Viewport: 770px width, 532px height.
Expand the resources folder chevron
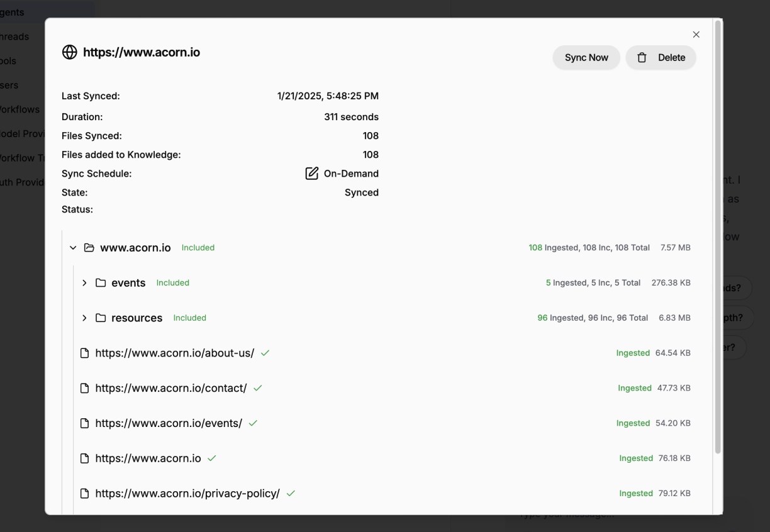pyautogui.click(x=84, y=318)
